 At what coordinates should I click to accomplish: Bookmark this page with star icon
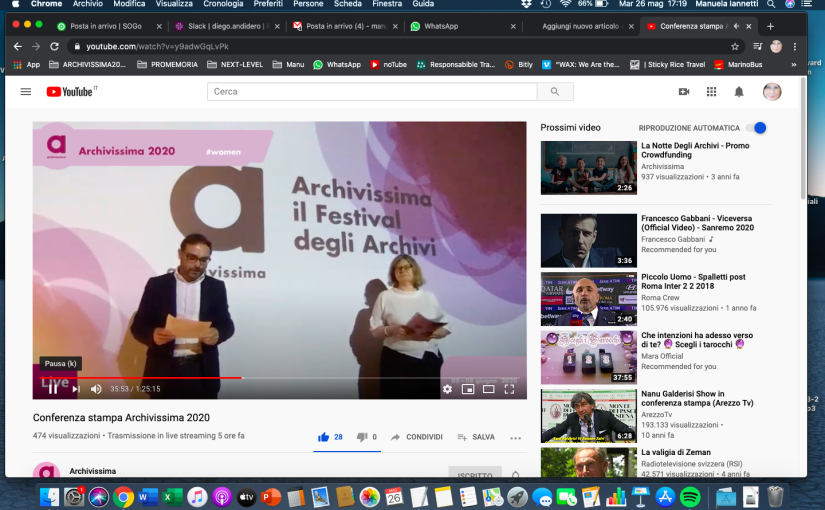[x=735, y=46]
